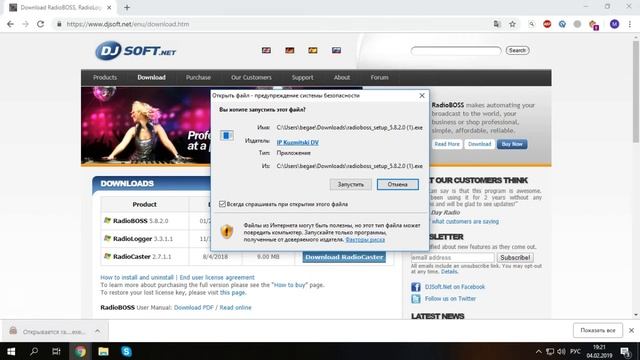
Task: Open a new browser tab
Action: coord(127,7)
